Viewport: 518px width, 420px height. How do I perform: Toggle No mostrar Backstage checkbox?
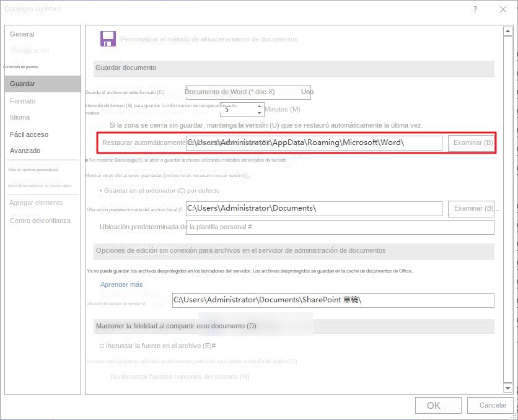[186, 160]
